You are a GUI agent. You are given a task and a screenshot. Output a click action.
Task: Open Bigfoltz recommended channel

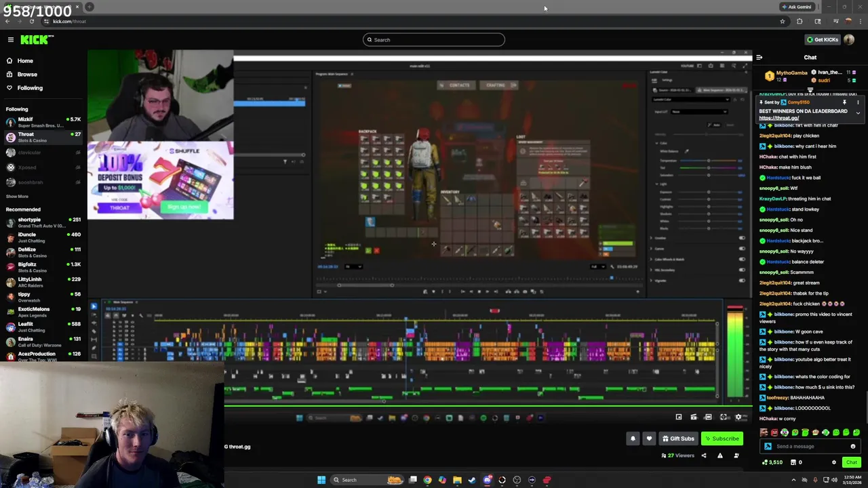point(42,267)
